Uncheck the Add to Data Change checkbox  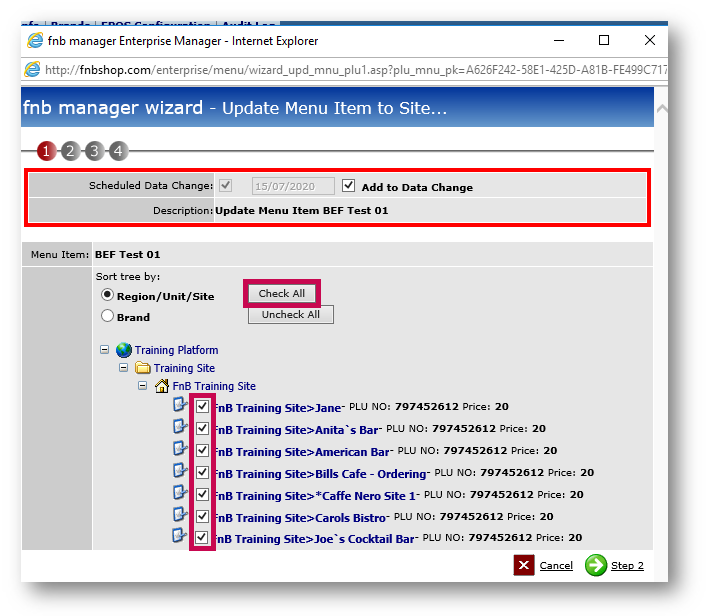coord(348,185)
